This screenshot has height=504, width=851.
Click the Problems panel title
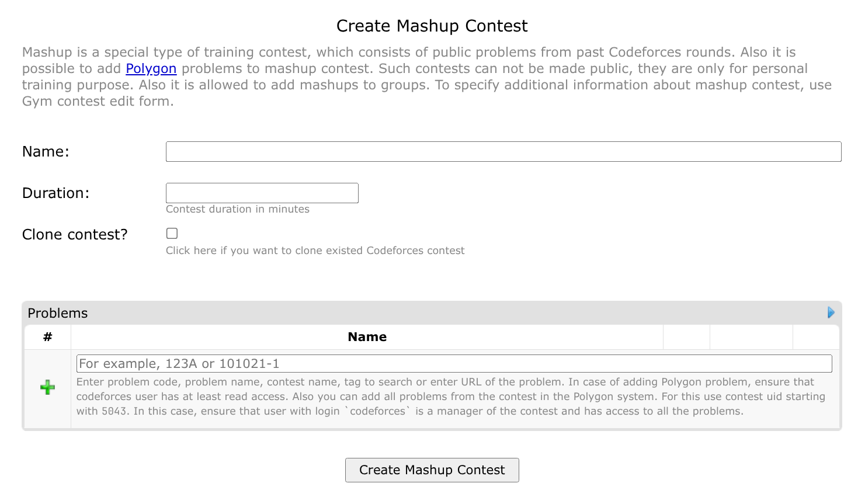pyautogui.click(x=58, y=313)
